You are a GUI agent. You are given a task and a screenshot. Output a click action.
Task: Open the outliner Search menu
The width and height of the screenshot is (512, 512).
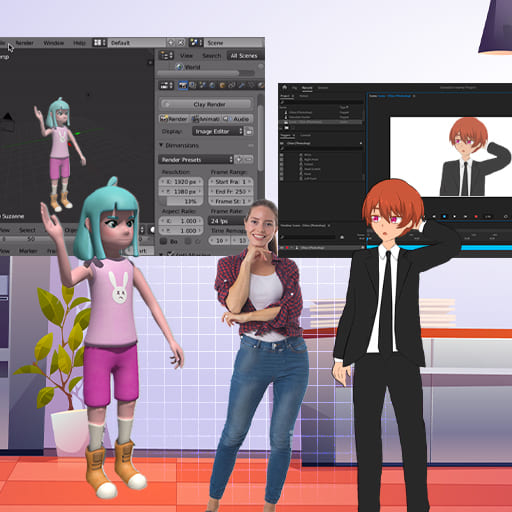point(212,56)
